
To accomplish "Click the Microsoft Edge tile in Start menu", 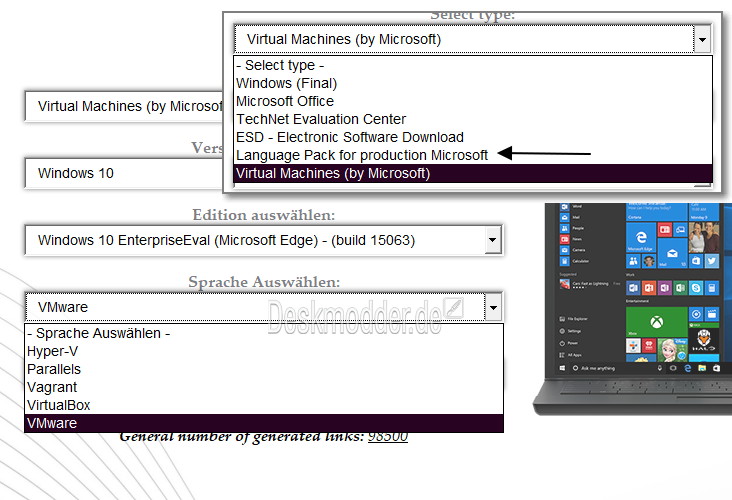I will (639, 238).
